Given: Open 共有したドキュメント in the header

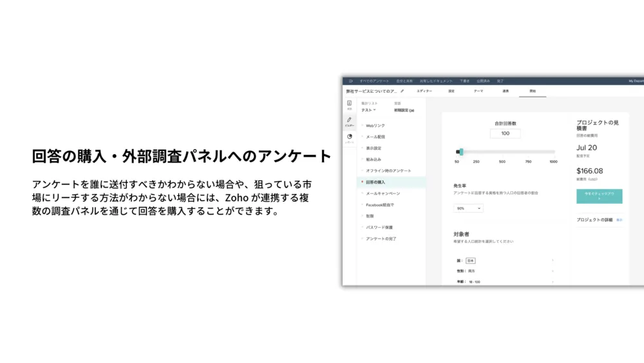Looking at the screenshot, I should [x=436, y=81].
